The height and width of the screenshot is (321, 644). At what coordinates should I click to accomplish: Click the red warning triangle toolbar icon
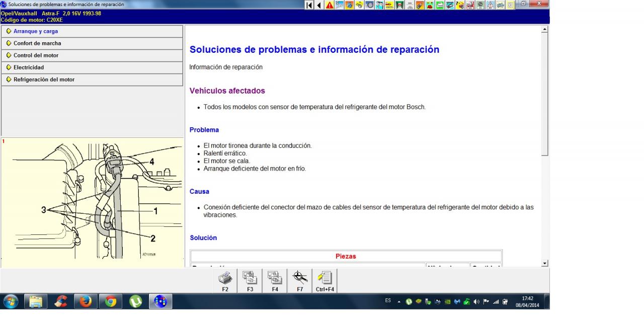(329, 5)
